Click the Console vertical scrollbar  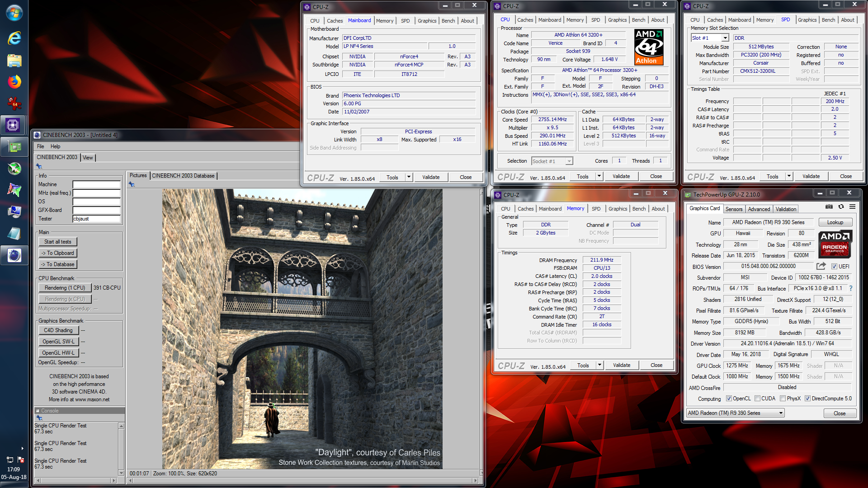point(121,449)
